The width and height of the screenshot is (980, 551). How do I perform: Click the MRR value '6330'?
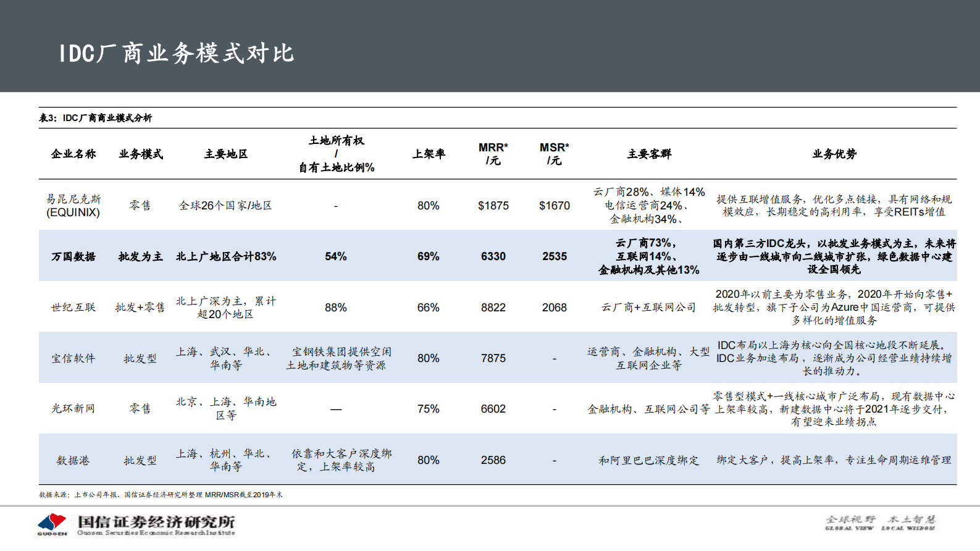(493, 256)
